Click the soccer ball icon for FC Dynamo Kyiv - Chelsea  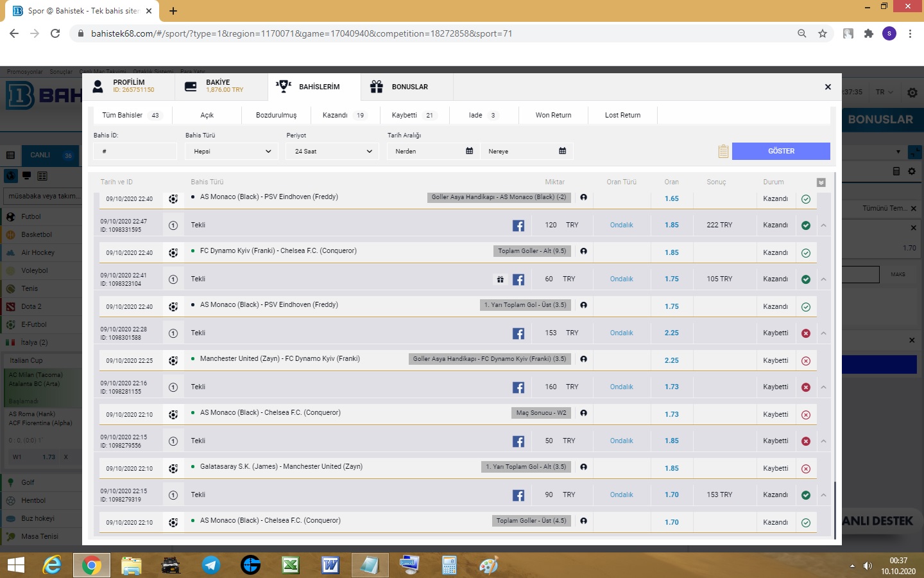173,253
